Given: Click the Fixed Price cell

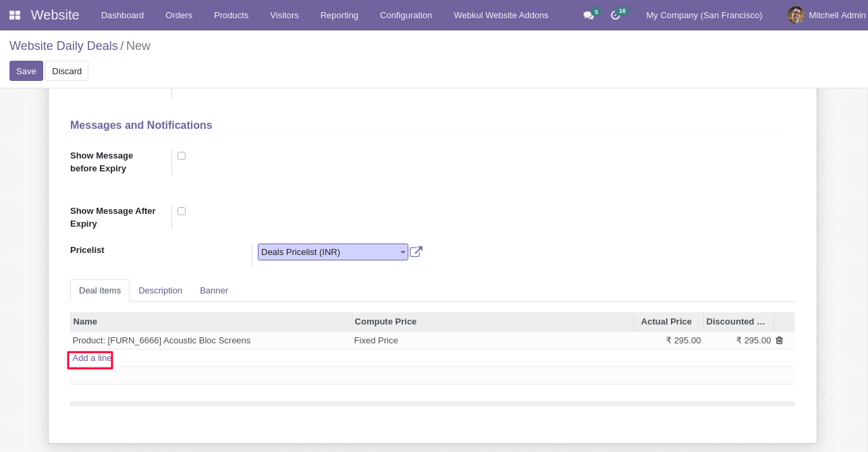Looking at the screenshot, I should coord(492,341).
